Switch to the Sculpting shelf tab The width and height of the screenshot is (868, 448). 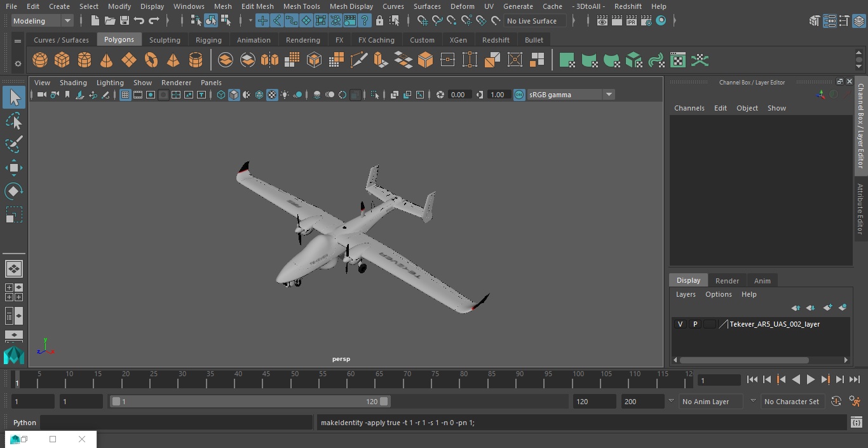click(x=165, y=40)
